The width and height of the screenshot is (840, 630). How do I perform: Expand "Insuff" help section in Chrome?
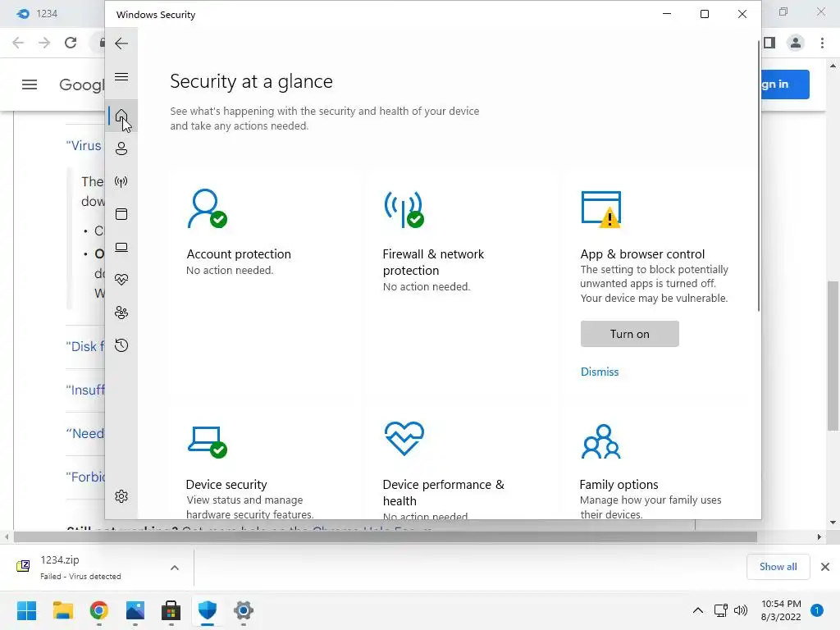(84, 390)
